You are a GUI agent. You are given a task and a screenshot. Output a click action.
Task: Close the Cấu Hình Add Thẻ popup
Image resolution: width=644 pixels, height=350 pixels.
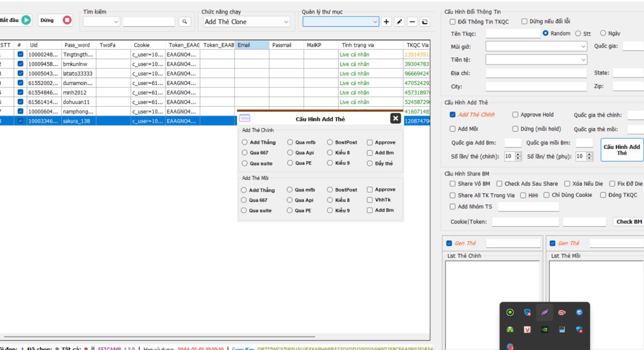click(395, 118)
